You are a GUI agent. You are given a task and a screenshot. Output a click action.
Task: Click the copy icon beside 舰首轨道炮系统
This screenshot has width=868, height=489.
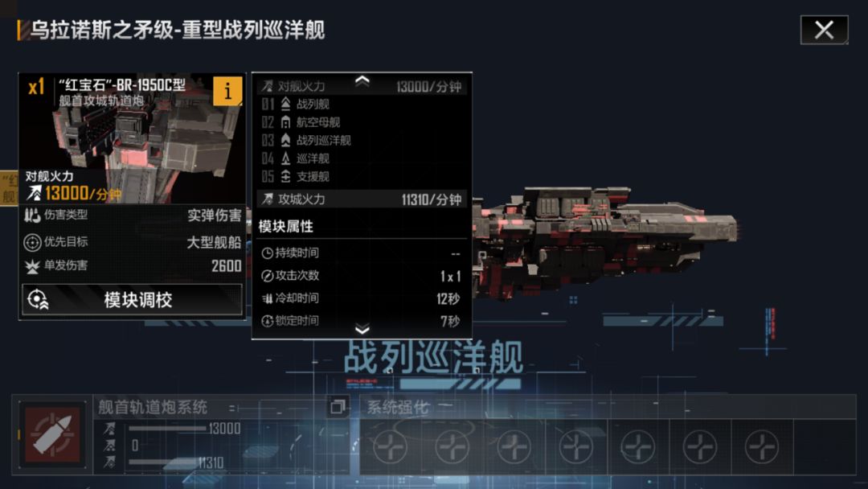pos(337,407)
